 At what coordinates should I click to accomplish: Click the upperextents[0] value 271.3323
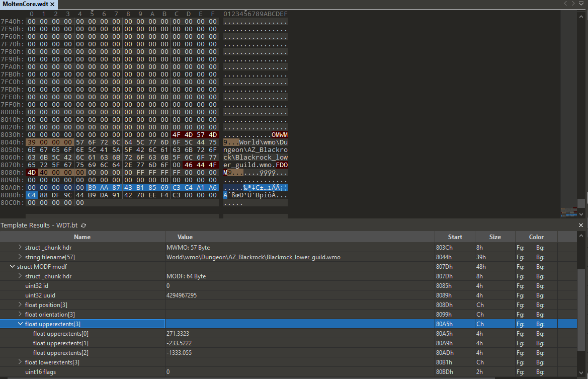point(179,334)
